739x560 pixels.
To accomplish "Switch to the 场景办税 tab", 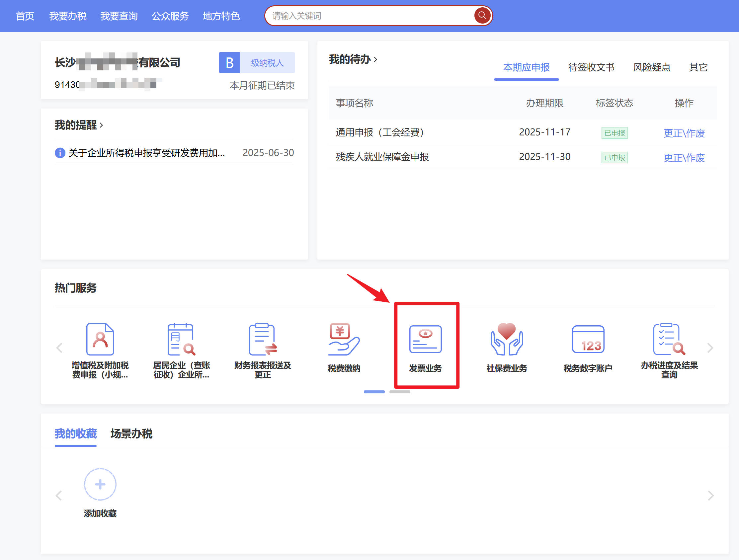I will tap(131, 434).
